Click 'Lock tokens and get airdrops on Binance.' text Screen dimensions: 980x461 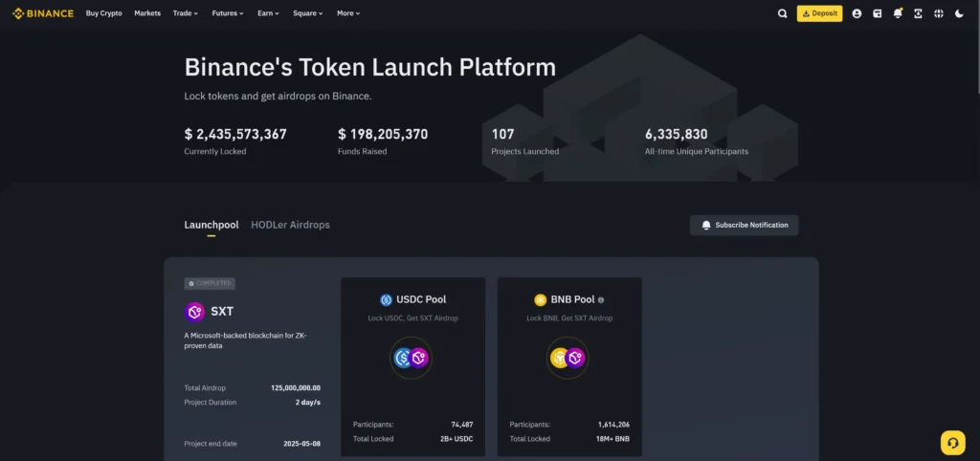pyautogui.click(x=278, y=97)
